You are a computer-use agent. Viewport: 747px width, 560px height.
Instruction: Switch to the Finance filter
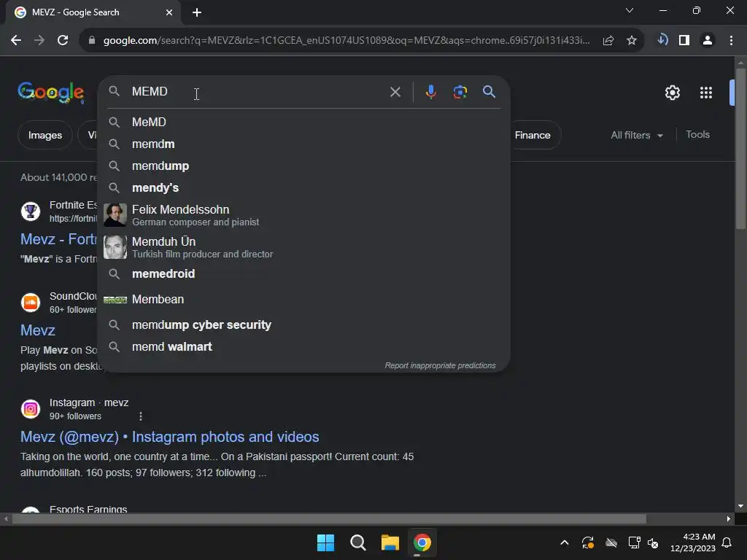coord(533,135)
